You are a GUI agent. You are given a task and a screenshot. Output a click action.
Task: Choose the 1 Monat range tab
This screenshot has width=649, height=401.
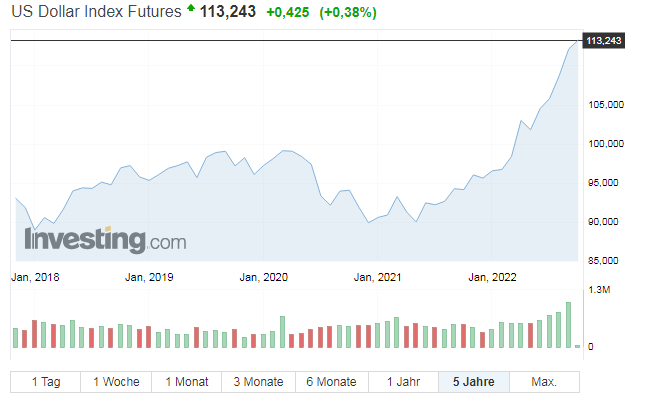(x=188, y=382)
